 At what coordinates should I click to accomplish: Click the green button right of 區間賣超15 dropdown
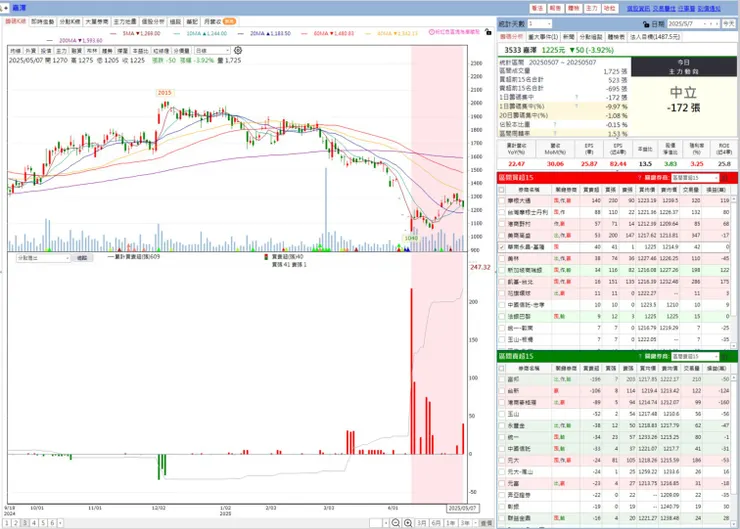[x=725, y=356]
